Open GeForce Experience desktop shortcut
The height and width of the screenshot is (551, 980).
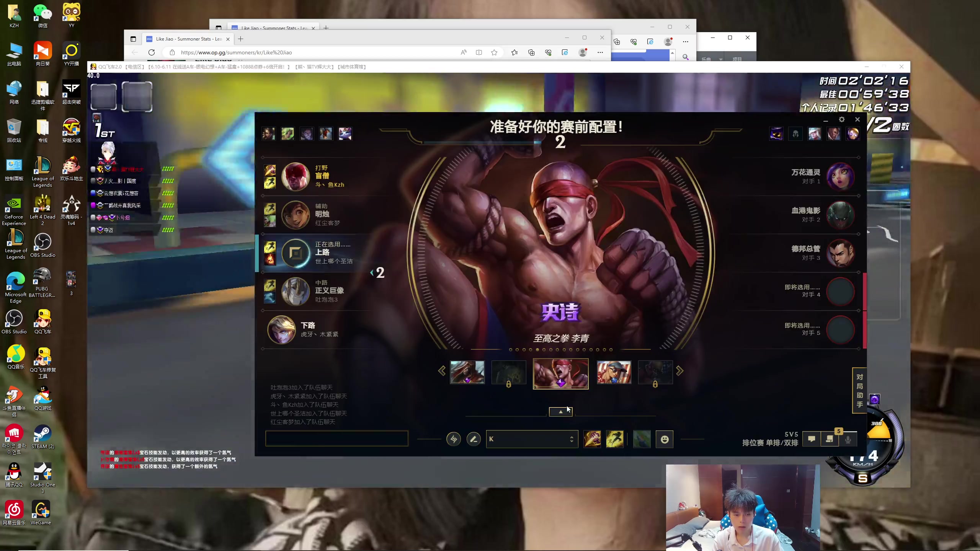click(14, 210)
